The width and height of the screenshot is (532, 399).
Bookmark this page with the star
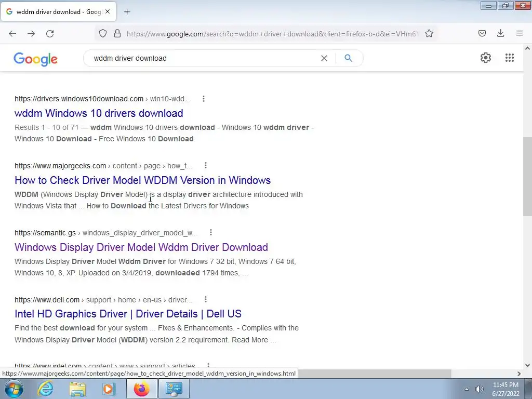tap(429, 33)
